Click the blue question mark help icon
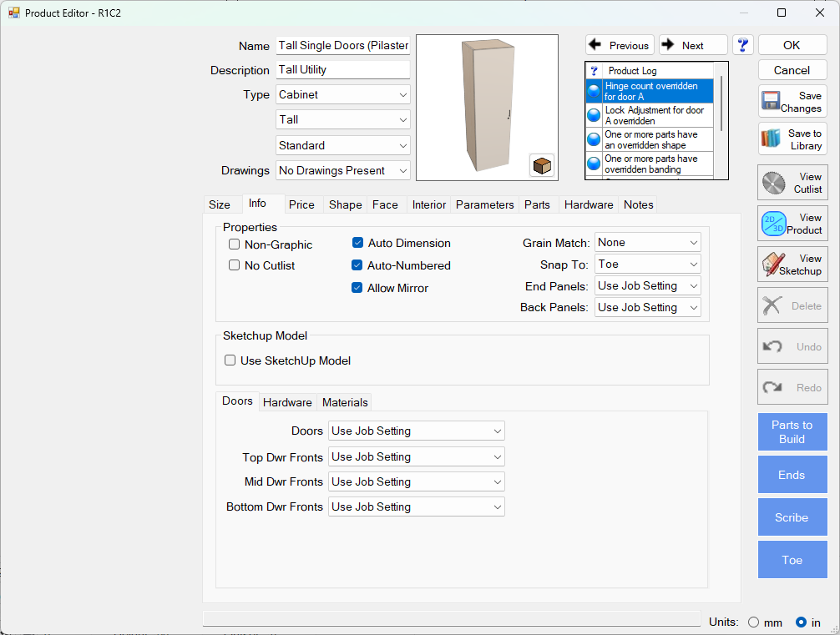 tap(742, 45)
